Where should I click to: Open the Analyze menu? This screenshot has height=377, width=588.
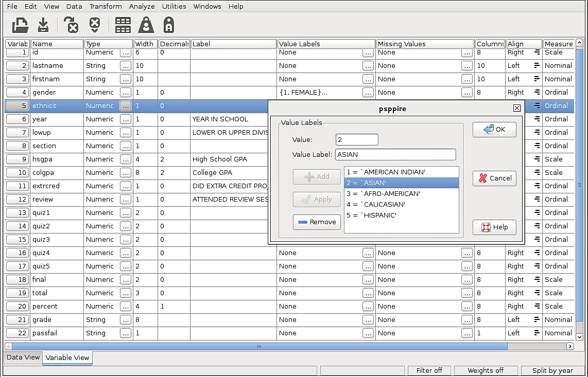(x=142, y=6)
